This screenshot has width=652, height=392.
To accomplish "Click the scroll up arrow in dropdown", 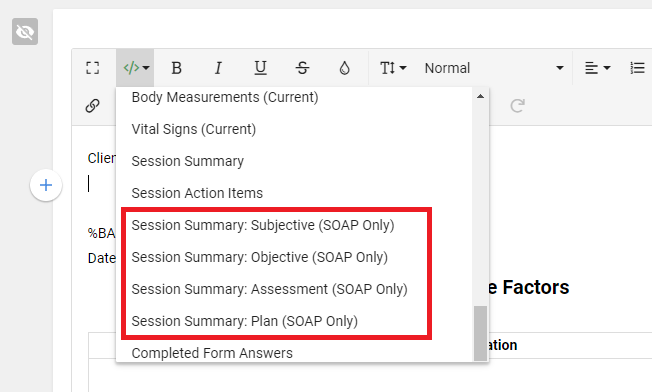I will (480, 96).
